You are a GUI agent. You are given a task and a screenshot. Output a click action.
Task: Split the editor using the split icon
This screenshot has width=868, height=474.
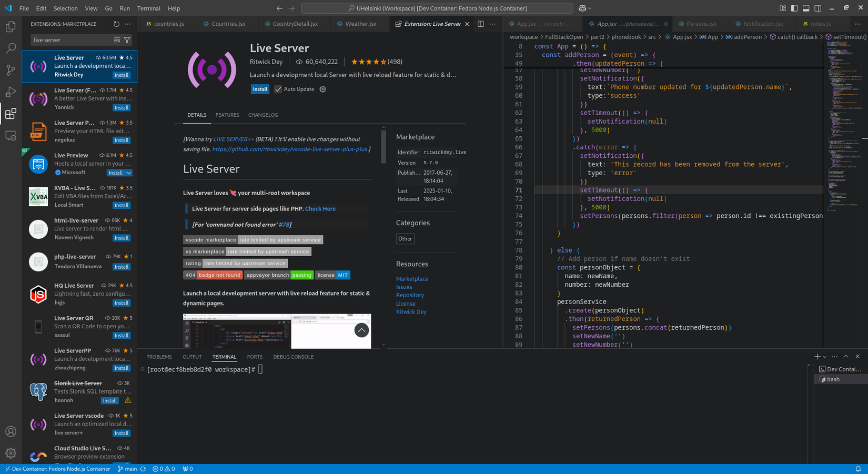tap(479, 24)
